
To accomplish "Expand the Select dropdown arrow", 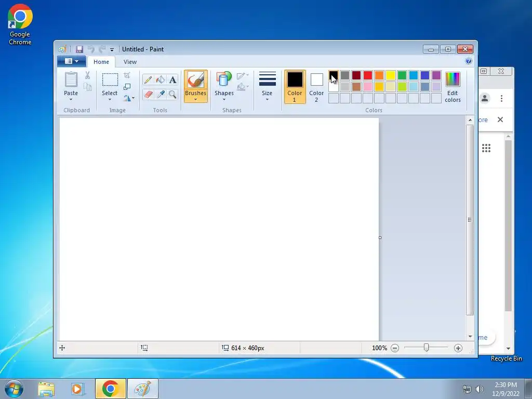I will (110, 100).
